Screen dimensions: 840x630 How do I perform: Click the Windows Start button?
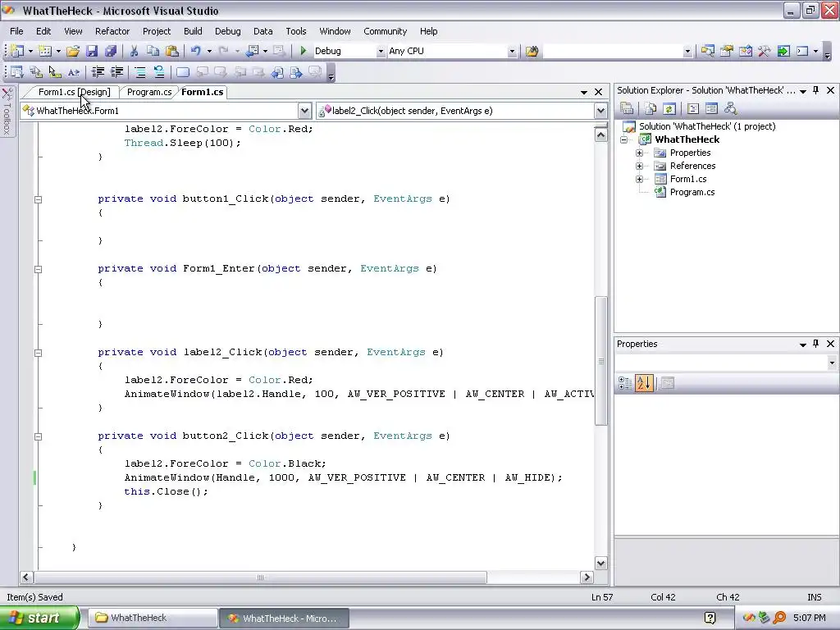(39, 619)
